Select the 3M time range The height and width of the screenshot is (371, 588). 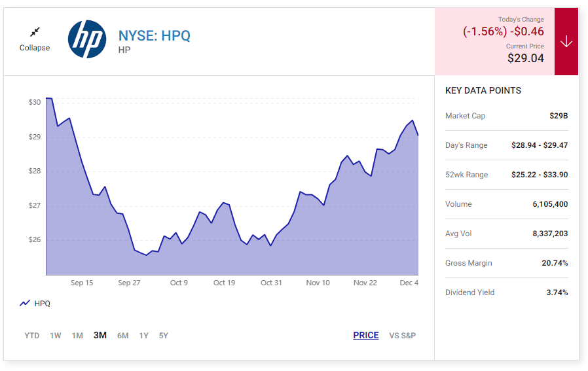(100, 335)
